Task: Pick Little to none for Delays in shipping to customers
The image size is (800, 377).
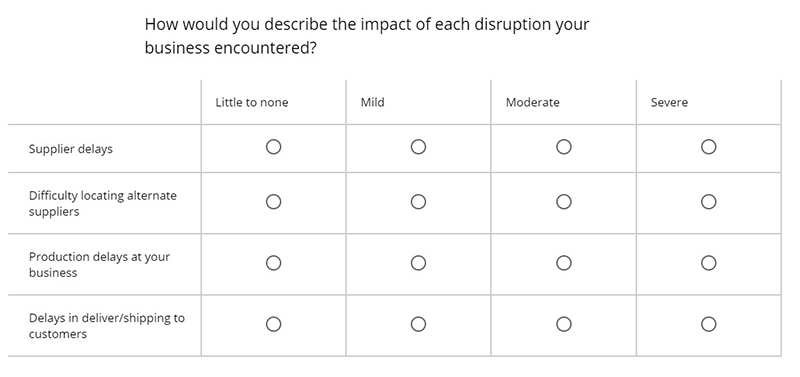Action: coord(273,324)
